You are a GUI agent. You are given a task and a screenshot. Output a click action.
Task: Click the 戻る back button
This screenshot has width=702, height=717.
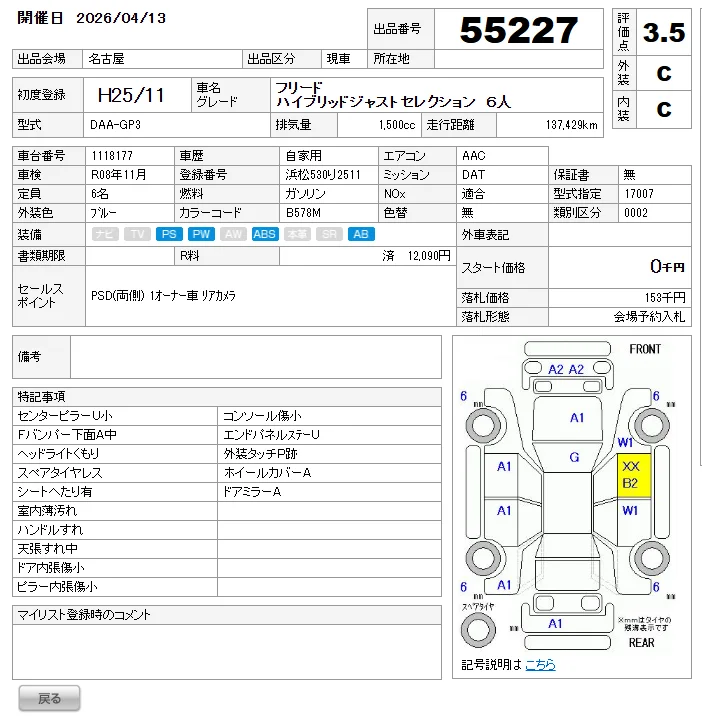[x=49, y=698]
